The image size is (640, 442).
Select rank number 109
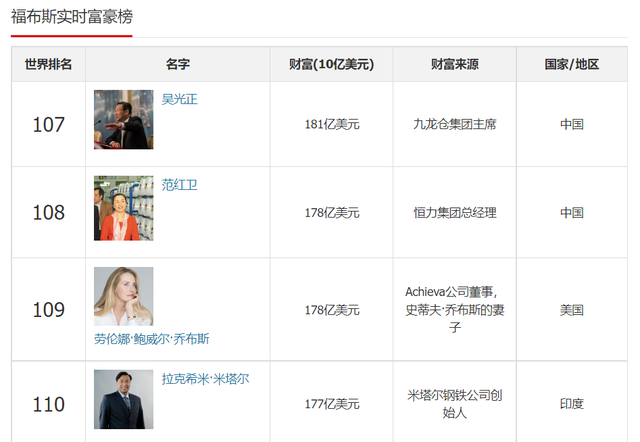(x=49, y=310)
